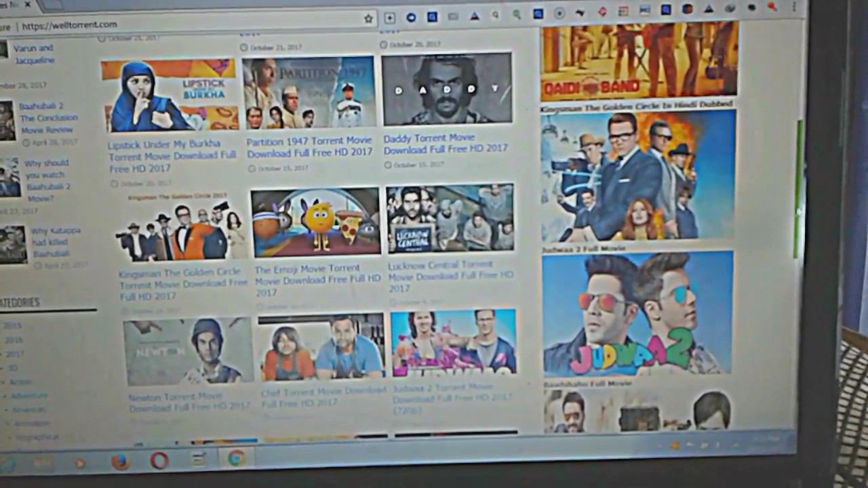Select the Action category

[x=20, y=382]
